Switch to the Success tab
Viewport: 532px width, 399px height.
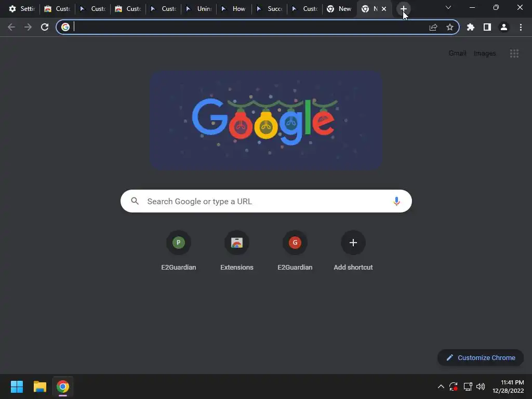click(270, 9)
